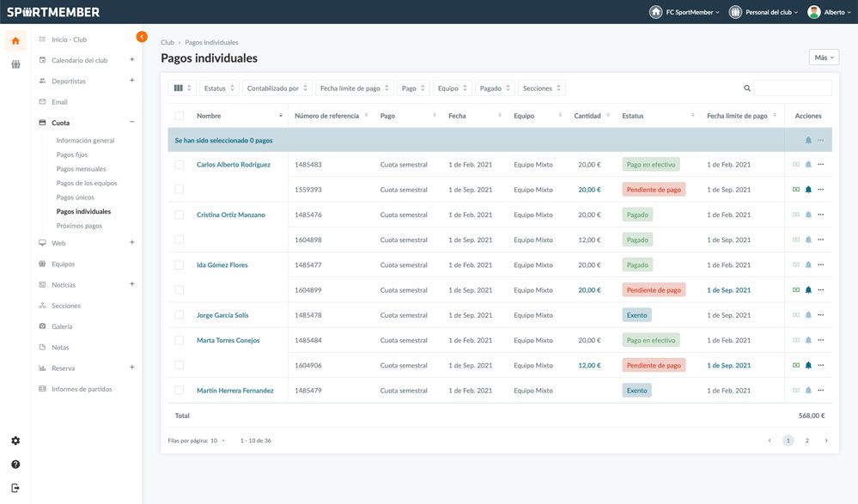Expand Calendario del club with plus
Viewport: 858px width, 504px height.
point(132,59)
